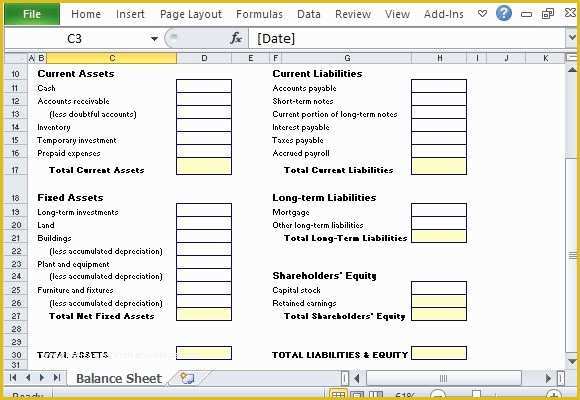Click the formula bar containing [Date]
This screenshot has height=400, width=580.
[407, 38]
